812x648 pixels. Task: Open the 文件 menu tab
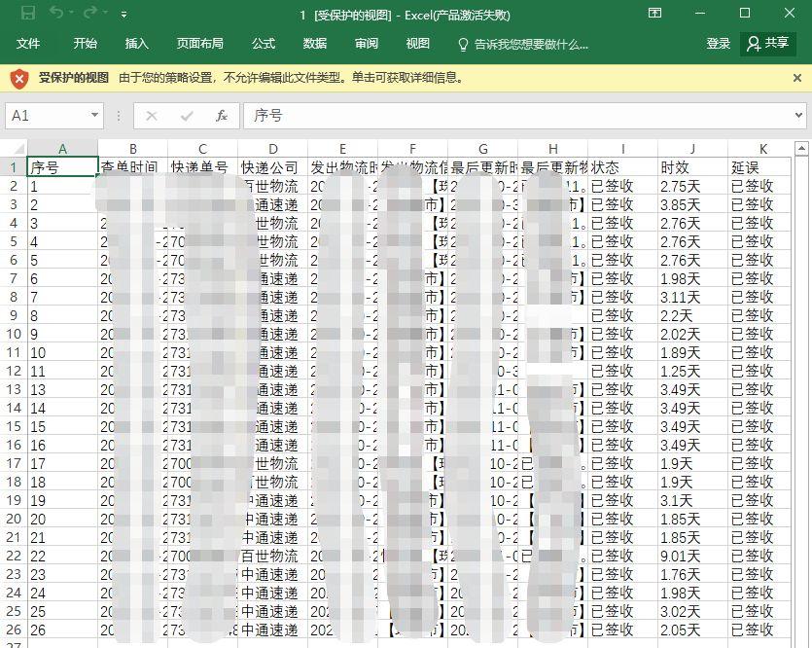(28, 44)
